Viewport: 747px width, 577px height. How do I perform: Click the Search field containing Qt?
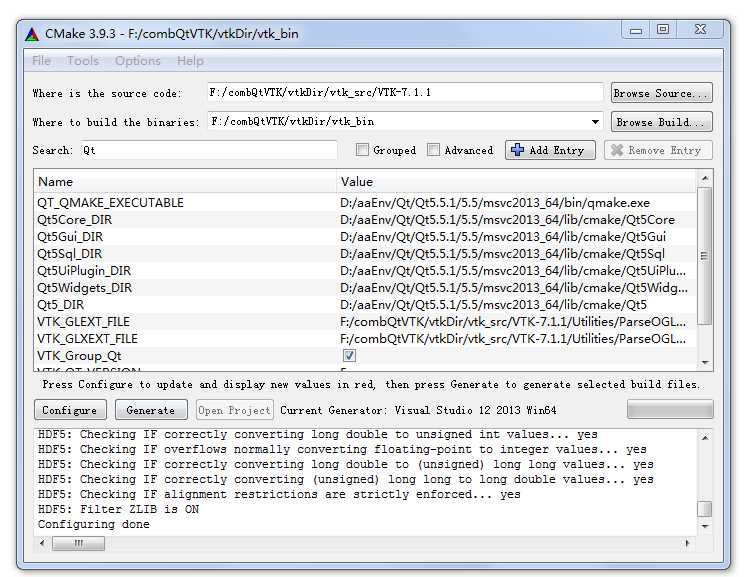(209, 150)
